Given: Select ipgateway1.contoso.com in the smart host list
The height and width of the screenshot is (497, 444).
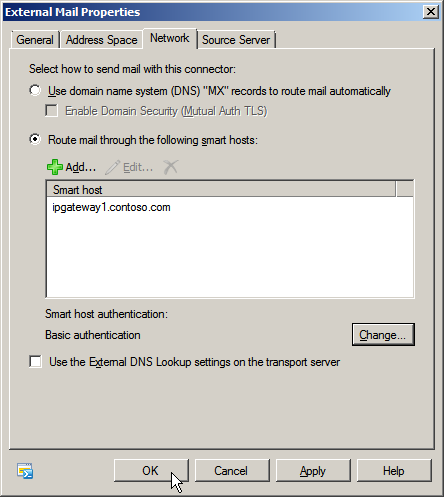Looking at the screenshot, I should pos(111,207).
